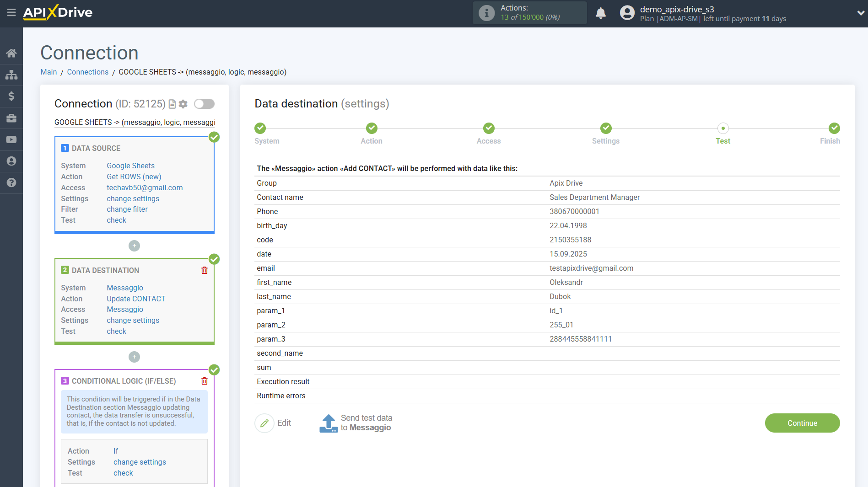Open the profile sidebar icon
Screen dimensions: 868x487
11,161
